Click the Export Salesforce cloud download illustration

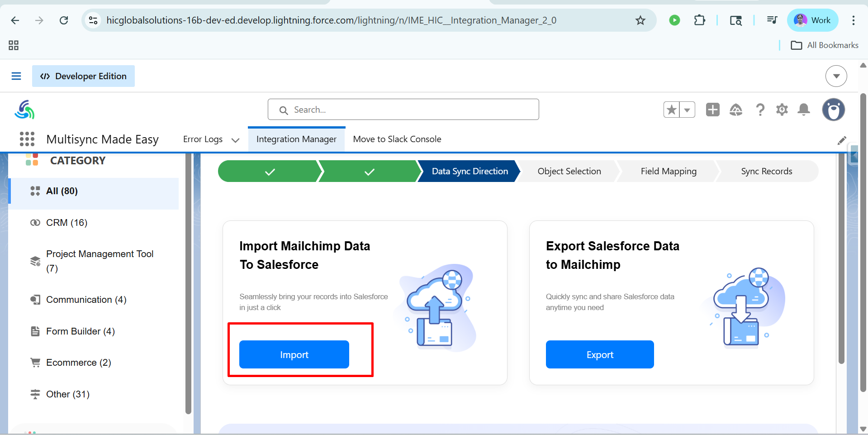point(744,308)
